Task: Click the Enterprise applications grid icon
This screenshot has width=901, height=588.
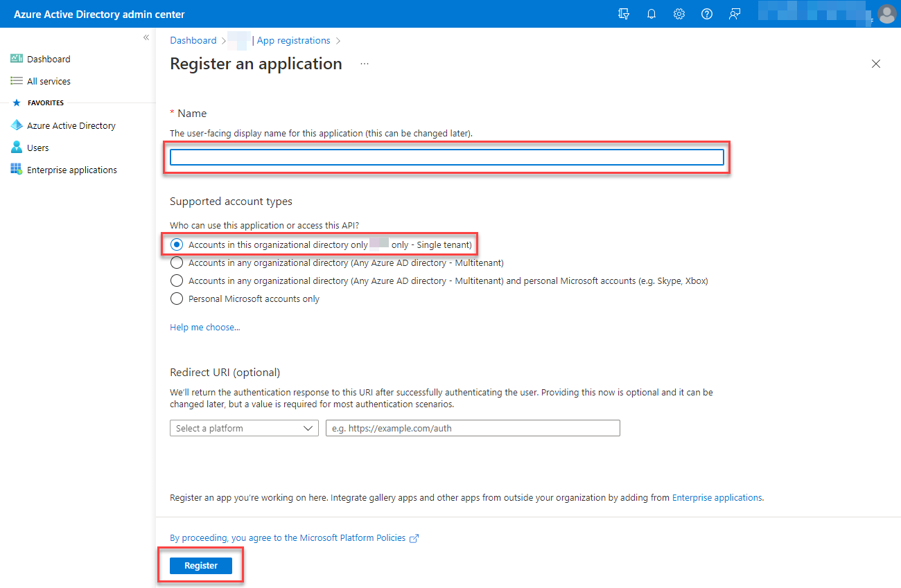Action: click(17, 170)
